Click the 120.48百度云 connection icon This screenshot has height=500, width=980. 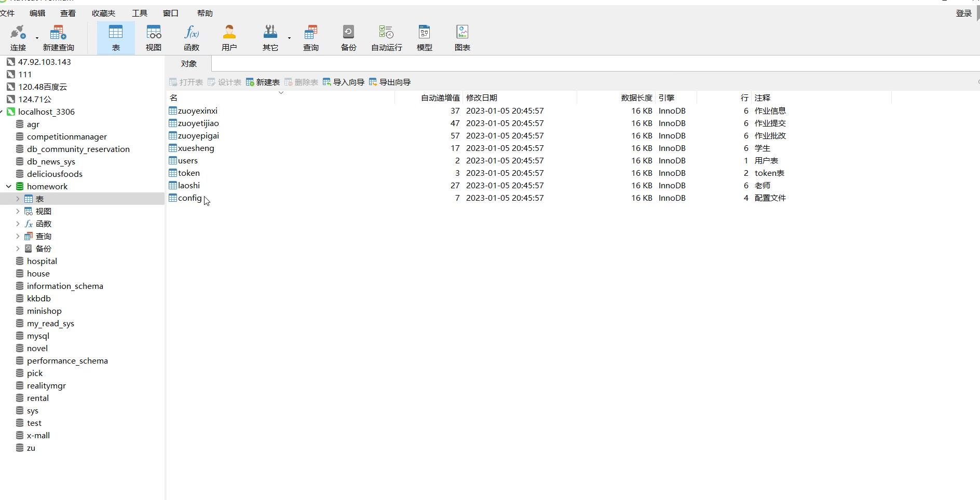pos(11,87)
